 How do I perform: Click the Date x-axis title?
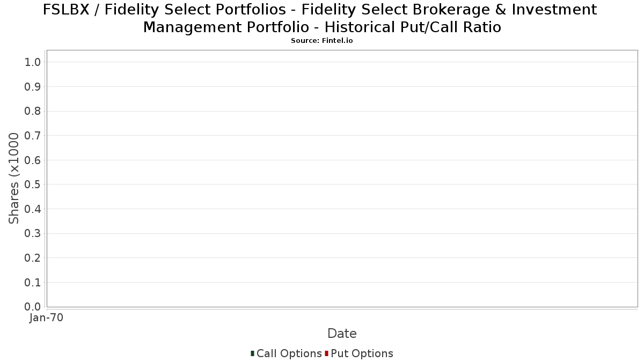[342, 334]
